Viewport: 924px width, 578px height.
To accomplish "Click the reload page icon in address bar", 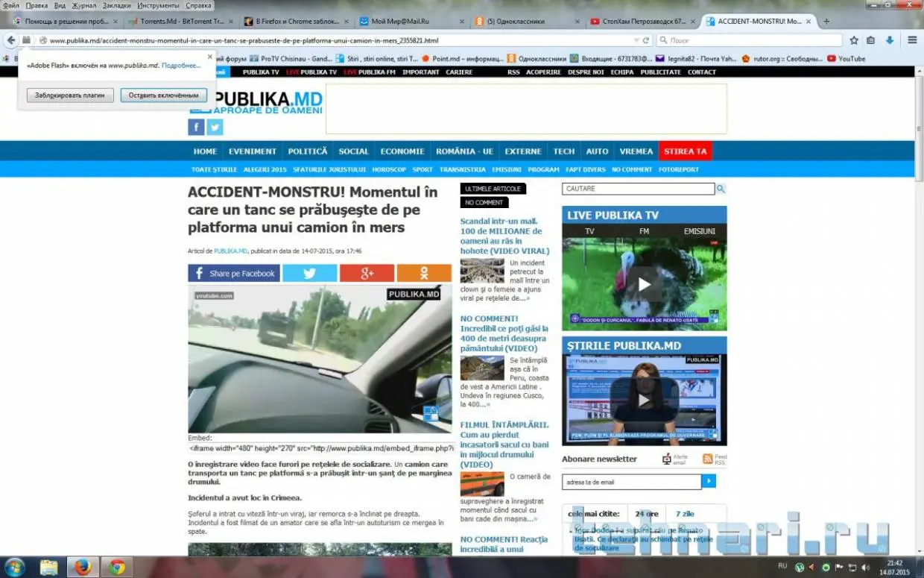I will click(646, 40).
